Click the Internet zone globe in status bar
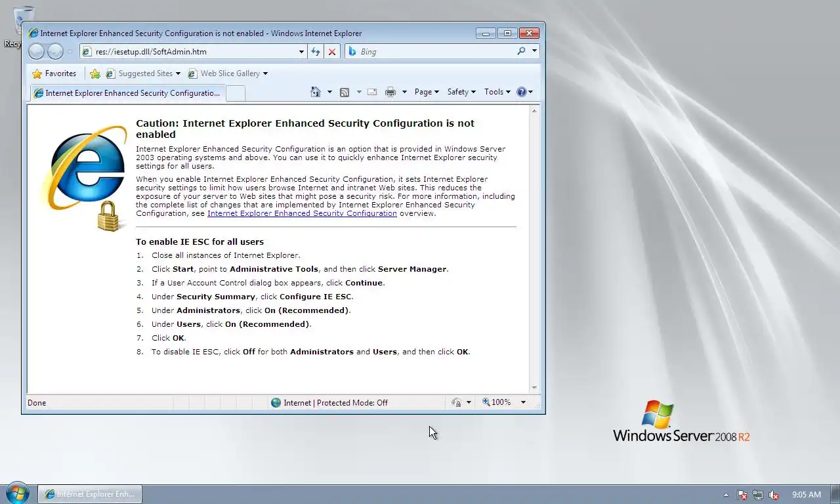Viewport: 840px width, 504px height. (276, 402)
